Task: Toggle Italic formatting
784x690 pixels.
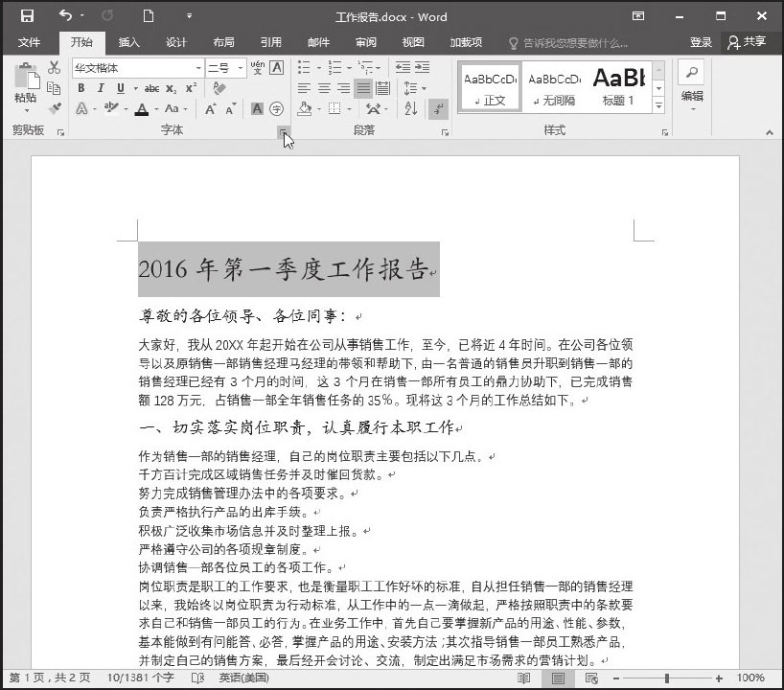Action: pos(101,88)
